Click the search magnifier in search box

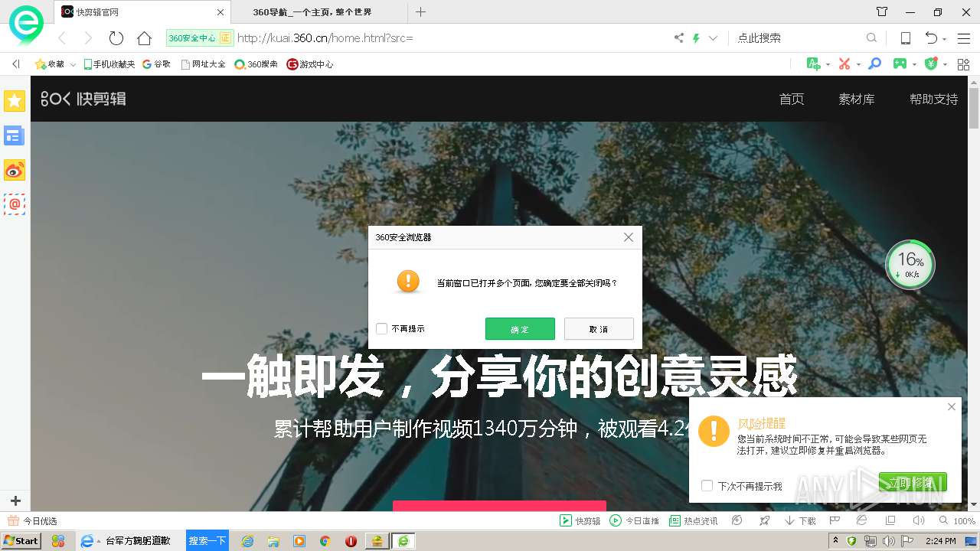coord(871,37)
